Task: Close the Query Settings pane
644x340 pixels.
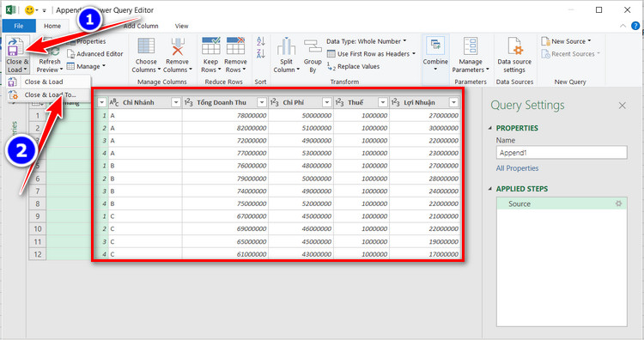Action: pyautogui.click(x=623, y=106)
